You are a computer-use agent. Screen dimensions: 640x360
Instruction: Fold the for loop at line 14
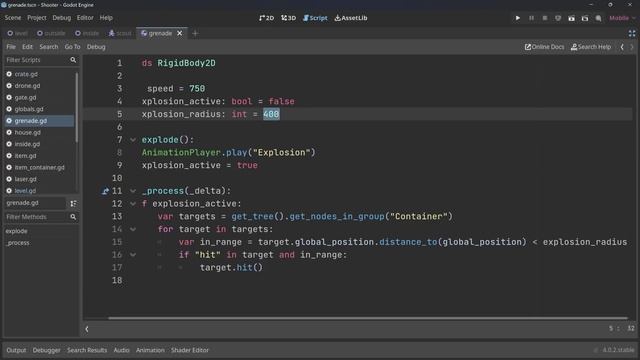coord(133,229)
